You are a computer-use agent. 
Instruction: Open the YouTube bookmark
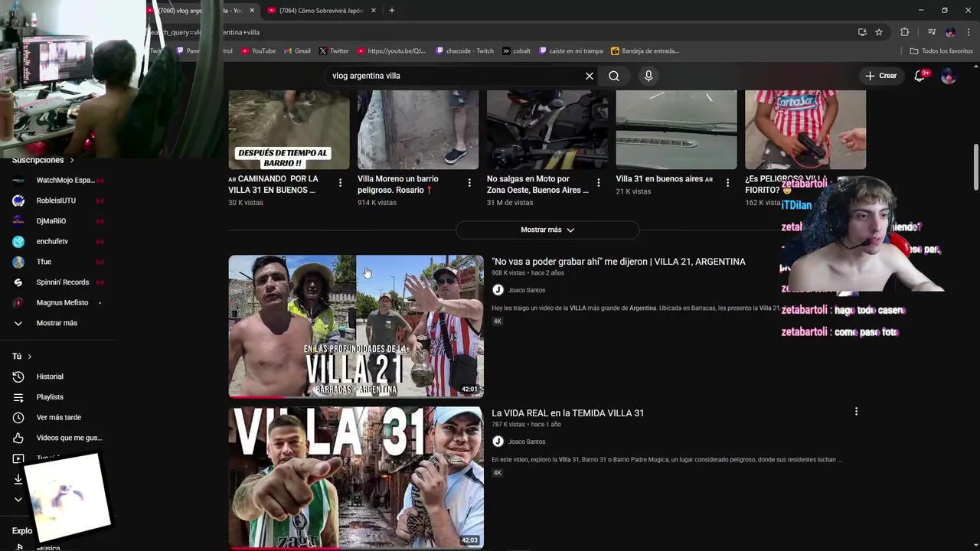coord(258,51)
